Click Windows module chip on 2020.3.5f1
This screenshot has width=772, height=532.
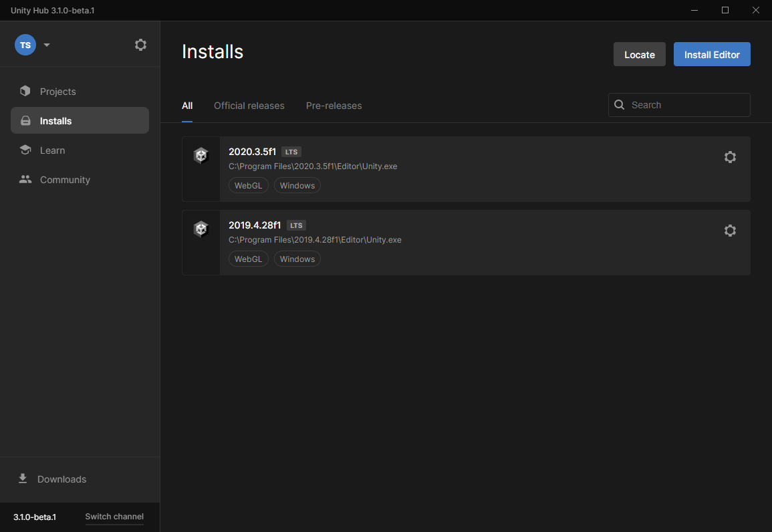click(x=297, y=186)
